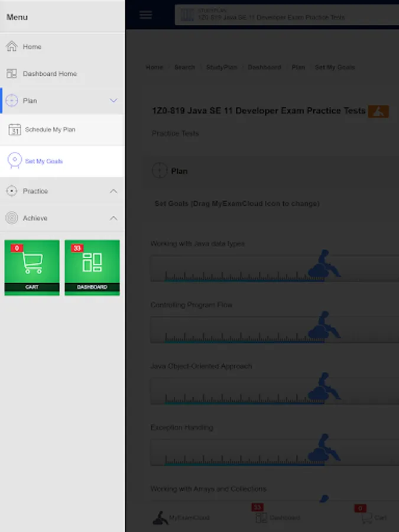This screenshot has width=399, height=532.
Task: Click the Set My Goals breadcrumb
Action: coord(335,67)
